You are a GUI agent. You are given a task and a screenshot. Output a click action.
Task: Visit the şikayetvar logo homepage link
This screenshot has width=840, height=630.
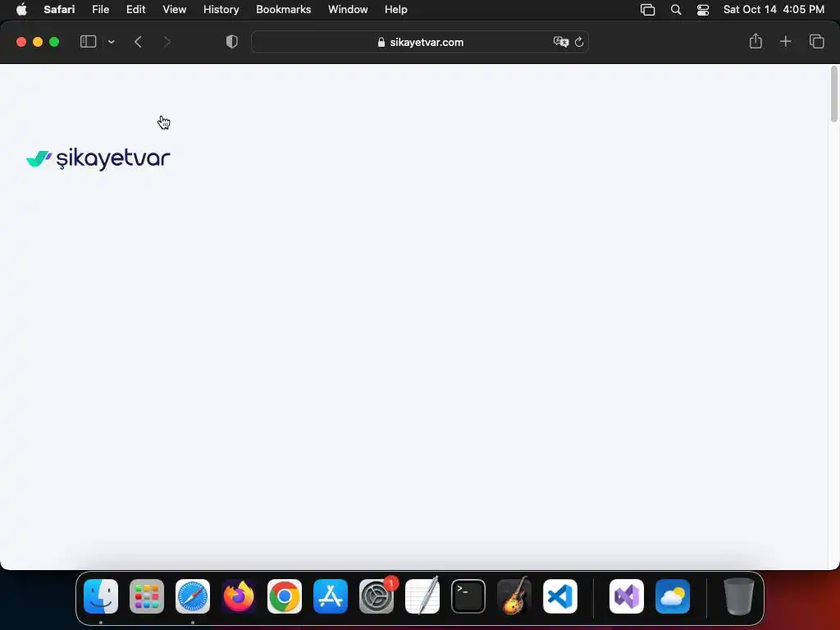(98, 158)
